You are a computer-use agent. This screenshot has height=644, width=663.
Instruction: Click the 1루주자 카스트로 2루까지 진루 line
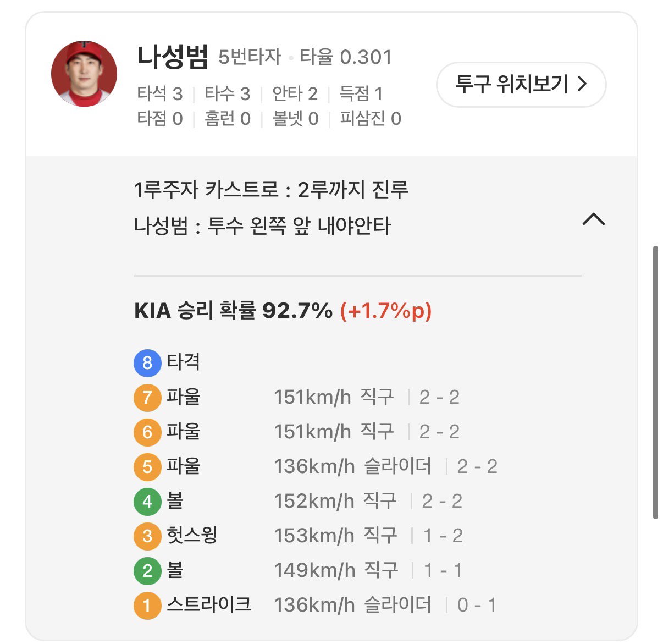click(271, 190)
